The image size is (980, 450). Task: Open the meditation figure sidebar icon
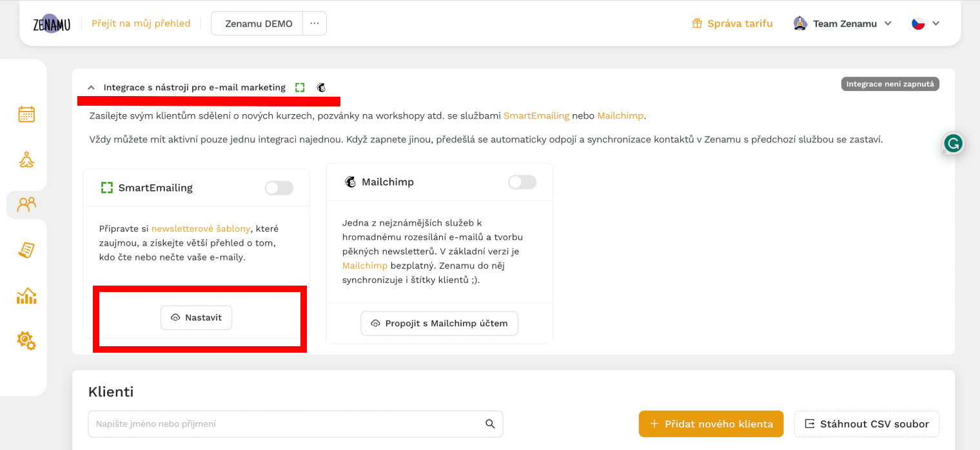click(x=26, y=159)
